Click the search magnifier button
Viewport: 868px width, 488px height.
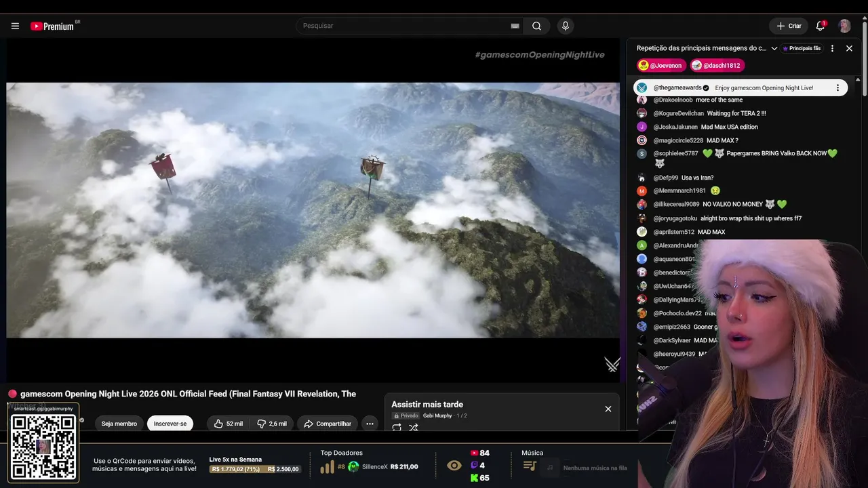[x=536, y=26]
